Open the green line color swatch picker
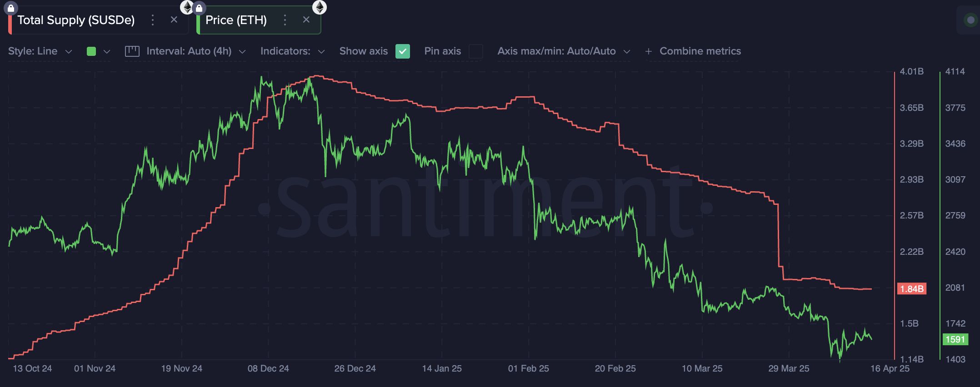980x387 pixels. coord(98,51)
